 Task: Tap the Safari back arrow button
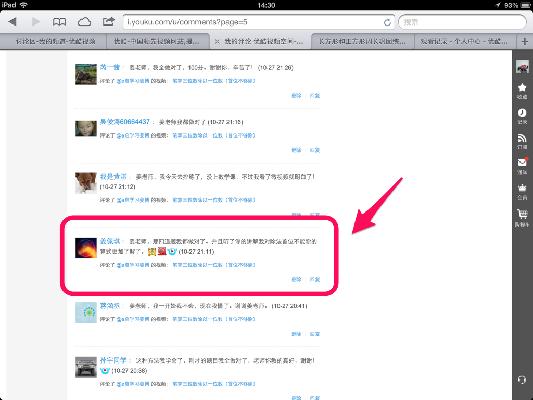pyautogui.click(x=13, y=22)
